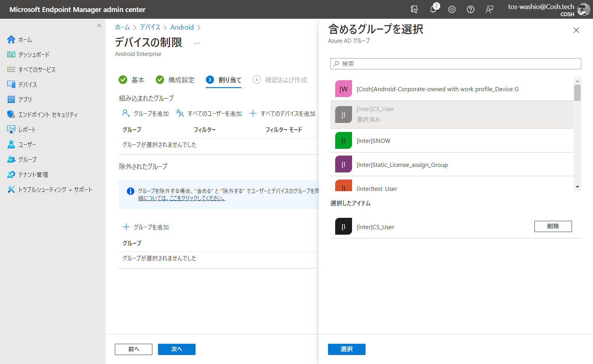Select the 割り当て wizard step
The height and width of the screenshot is (364, 593).
(224, 80)
